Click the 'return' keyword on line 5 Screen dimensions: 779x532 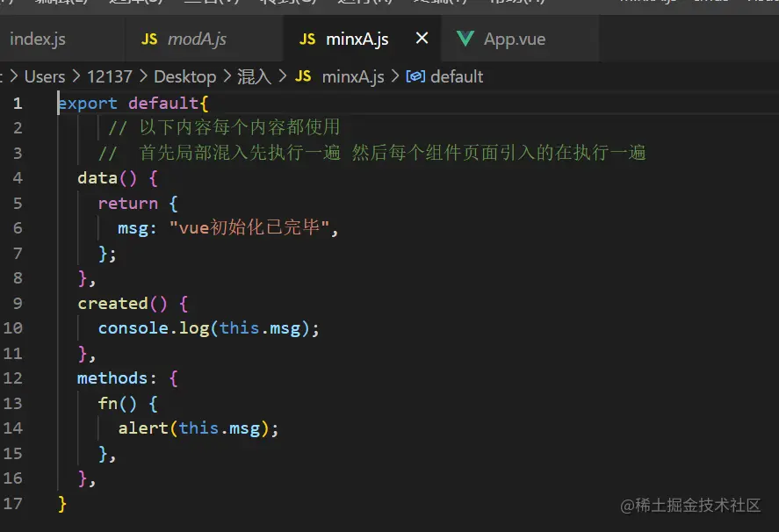tap(128, 204)
